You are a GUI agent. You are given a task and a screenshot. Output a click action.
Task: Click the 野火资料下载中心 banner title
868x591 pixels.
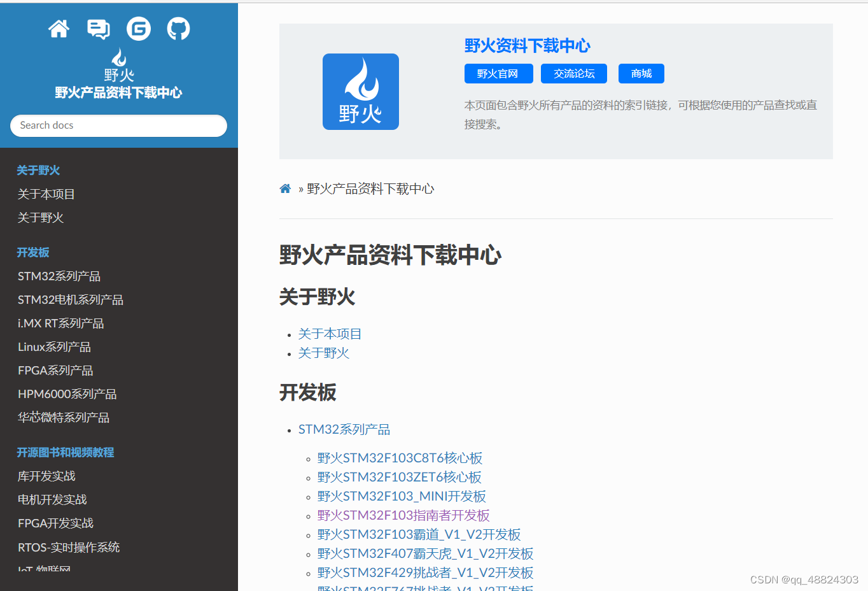528,46
